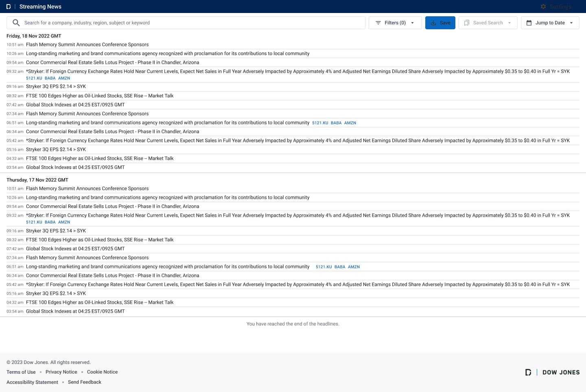The height and width of the screenshot is (392, 586).
Task: Click AMZN ticker under Thursday 09:32 headline
Action: pyautogui.click(x=64, y=222)
